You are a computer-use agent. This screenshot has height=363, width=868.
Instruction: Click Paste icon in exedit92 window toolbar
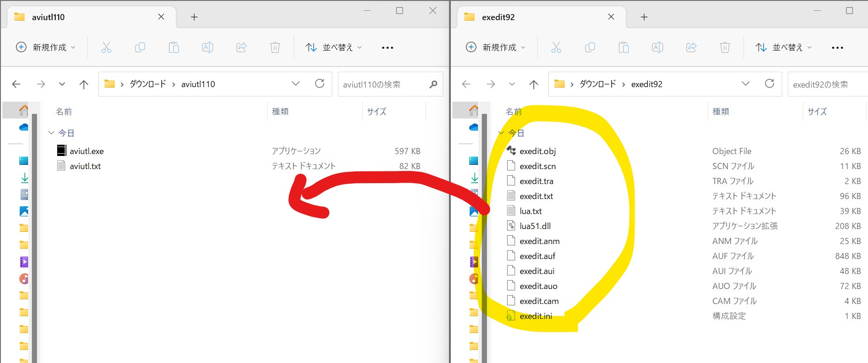(624, 47)
